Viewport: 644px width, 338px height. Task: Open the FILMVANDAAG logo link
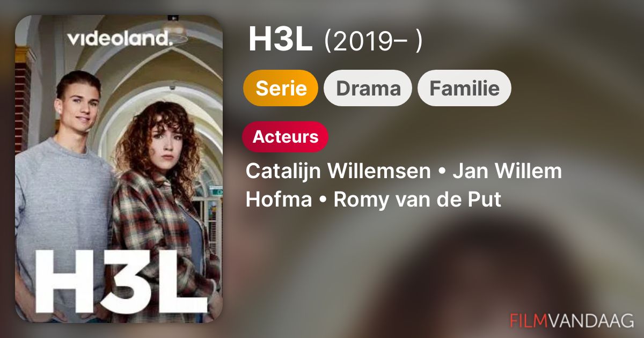pyautogui.click(x=572, y=321)
